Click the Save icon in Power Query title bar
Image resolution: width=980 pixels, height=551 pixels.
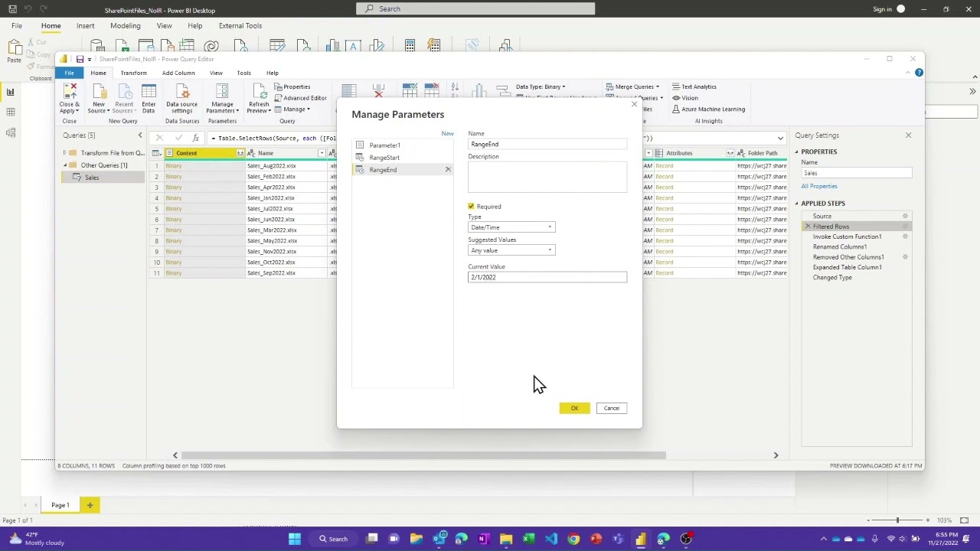point(80,59)
